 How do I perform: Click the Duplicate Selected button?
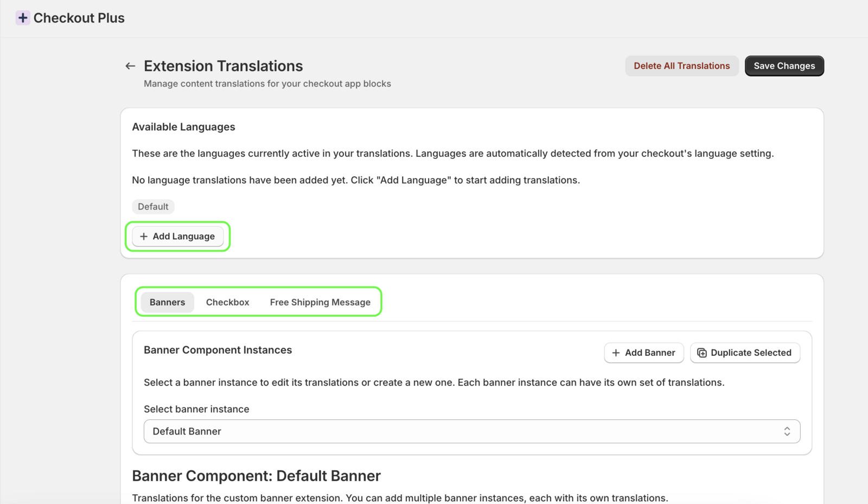744,353
